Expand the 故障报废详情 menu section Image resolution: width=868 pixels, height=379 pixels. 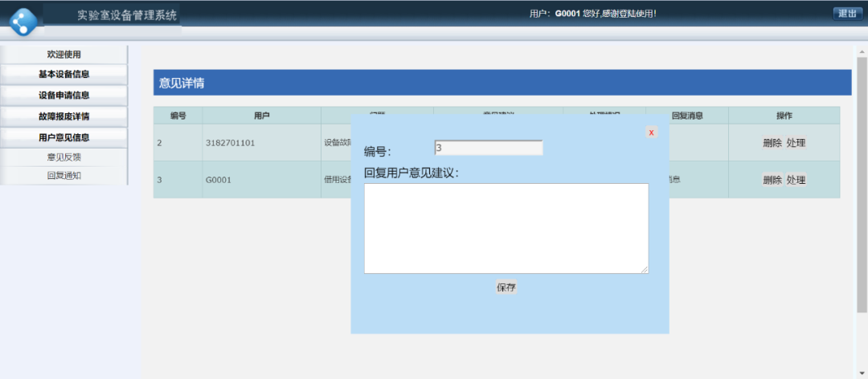click(x=64, y=116)
